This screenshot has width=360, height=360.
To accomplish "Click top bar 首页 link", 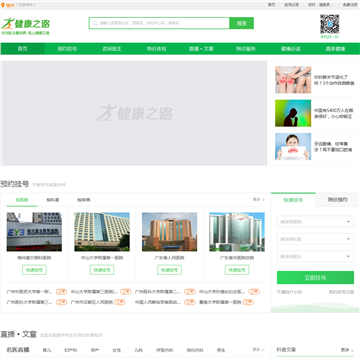I will tap(272, 5).
